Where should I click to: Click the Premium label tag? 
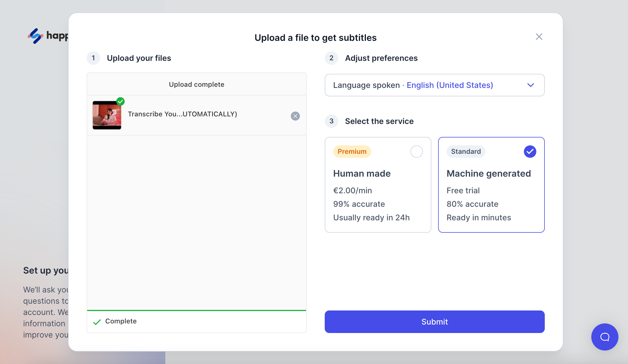pyautogui.click(x=352, y=152)
